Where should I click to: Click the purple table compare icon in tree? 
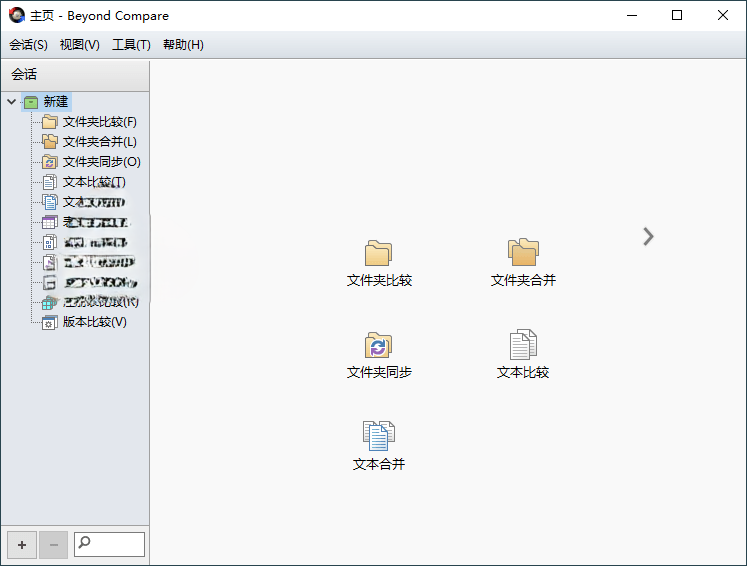50,222
